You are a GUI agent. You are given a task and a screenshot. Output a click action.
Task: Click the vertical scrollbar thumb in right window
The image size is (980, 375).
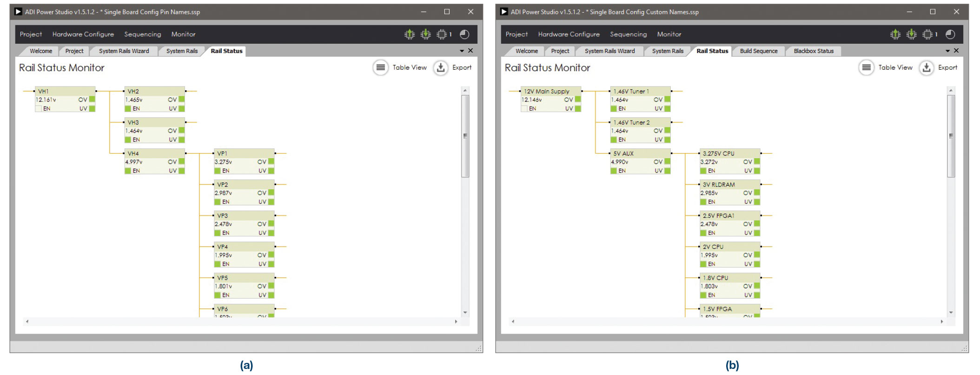coord(951,136)
